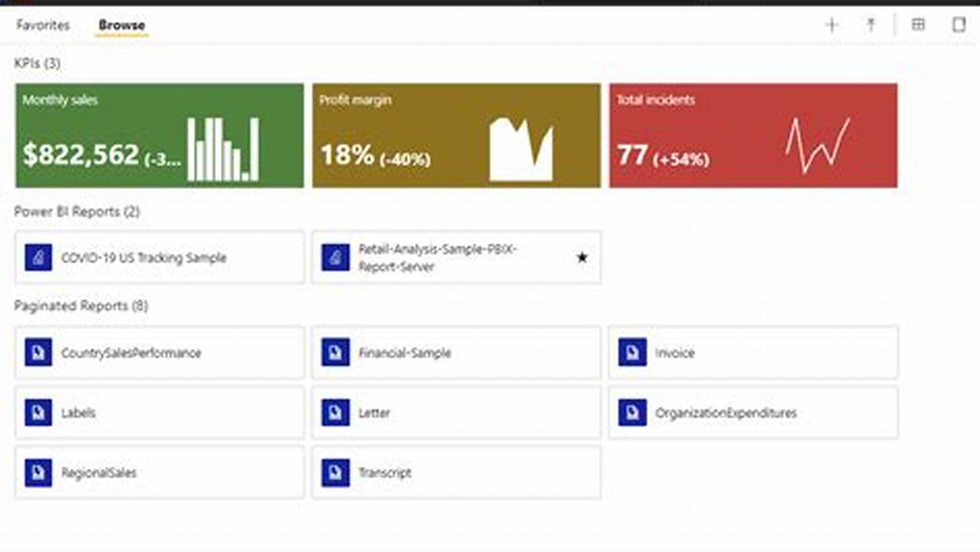Click the paginated report icon beside Transcript
The width and height of the screenshot is (980, 552).
tap(335, 472)
